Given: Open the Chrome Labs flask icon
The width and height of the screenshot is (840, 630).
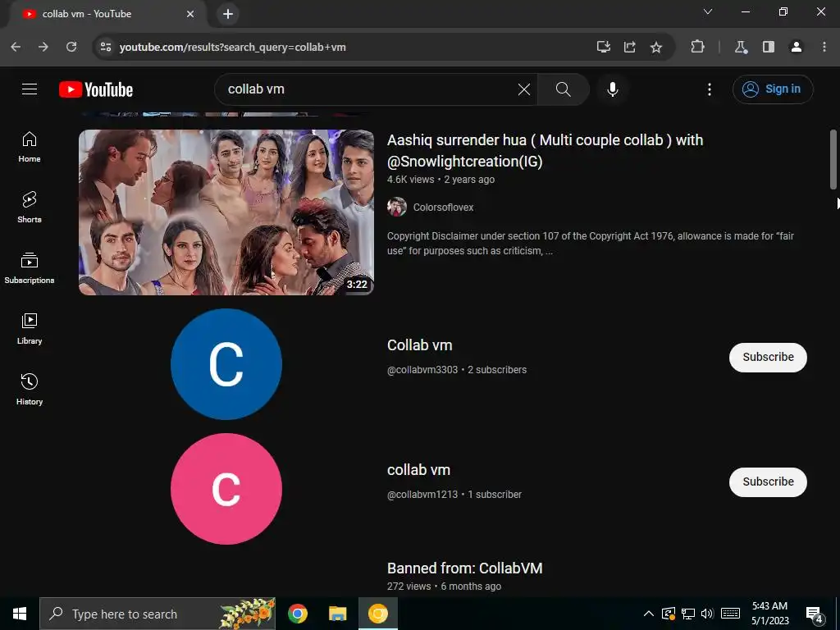Looking at the screenshot, I should point(741,47).
